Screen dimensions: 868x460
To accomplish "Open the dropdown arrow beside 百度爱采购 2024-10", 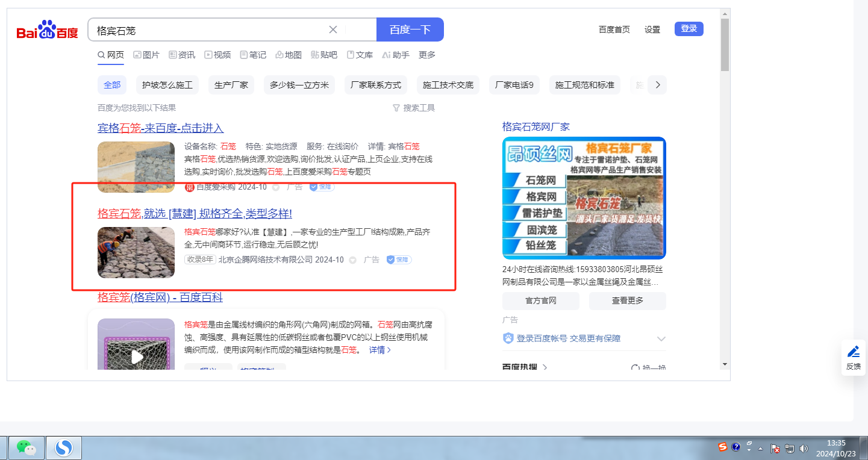I will pos(276,187).
